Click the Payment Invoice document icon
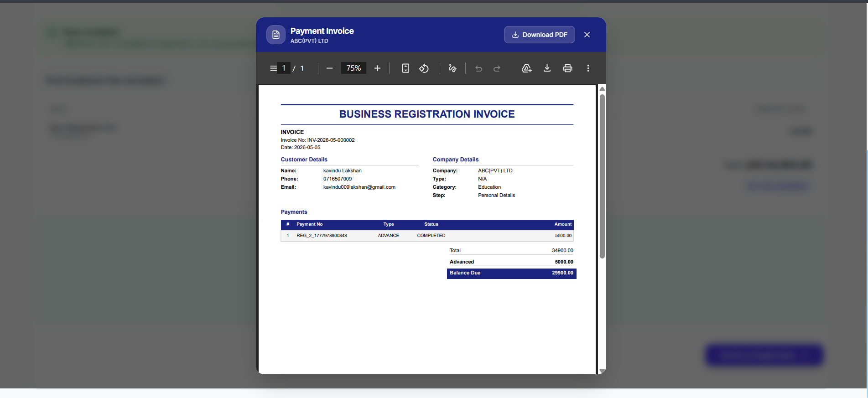The width and height of the screenshot is (868, 398). 276,35
